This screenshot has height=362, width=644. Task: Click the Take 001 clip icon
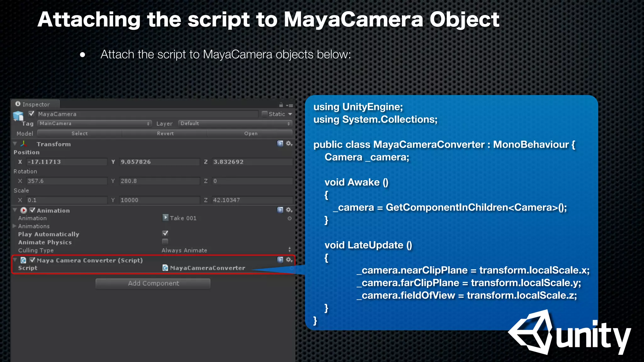(165, 217)
